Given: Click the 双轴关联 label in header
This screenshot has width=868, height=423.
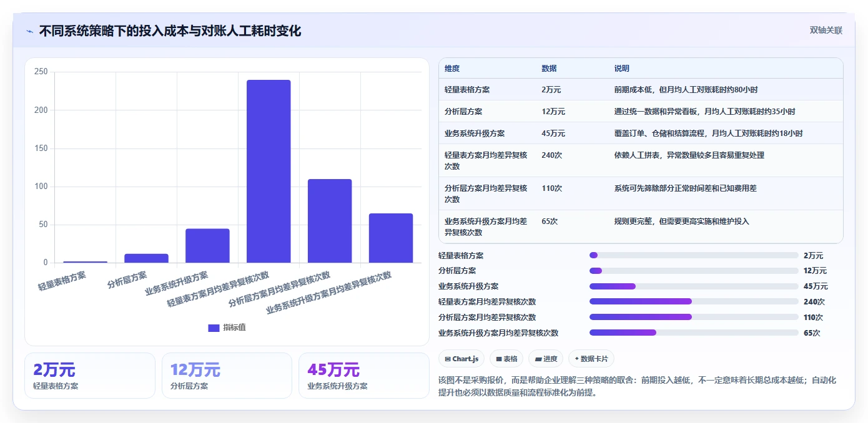Looking at the screenshot, I should [826, 31].
